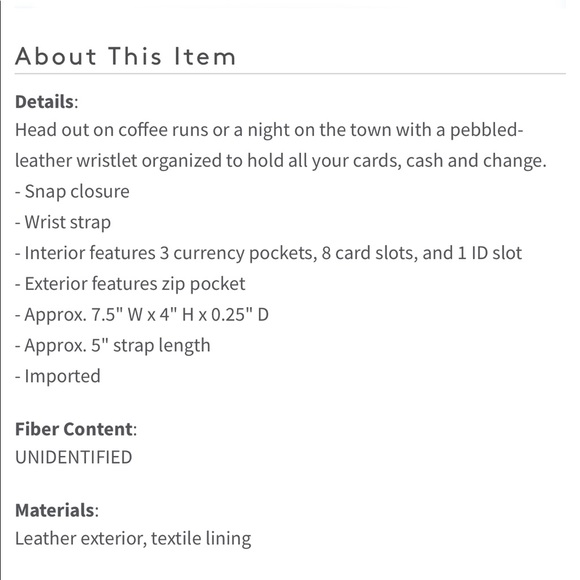The width and height of the screenshot is (580, 580).
Task: Click the Fiber Content label
Action: [74, 429]
